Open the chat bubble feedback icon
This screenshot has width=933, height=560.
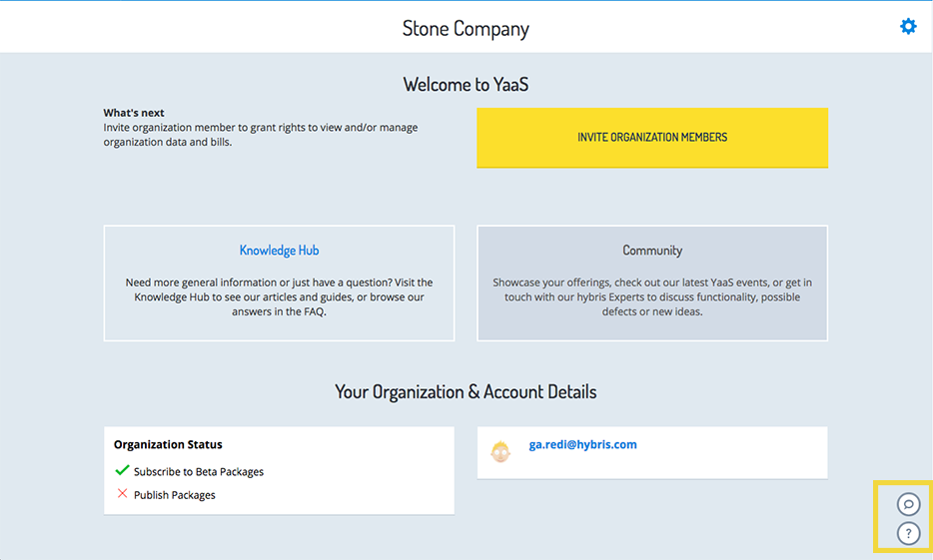coord(909,504)
